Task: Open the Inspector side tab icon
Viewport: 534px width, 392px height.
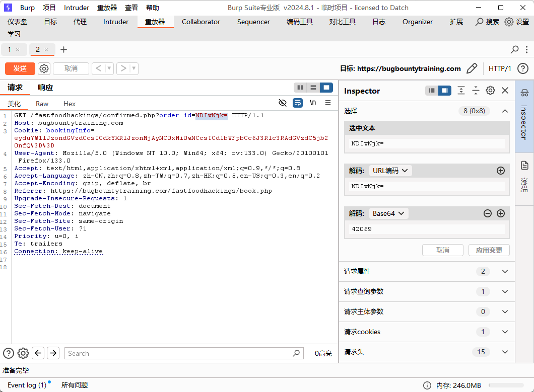Action: (524, 93)
